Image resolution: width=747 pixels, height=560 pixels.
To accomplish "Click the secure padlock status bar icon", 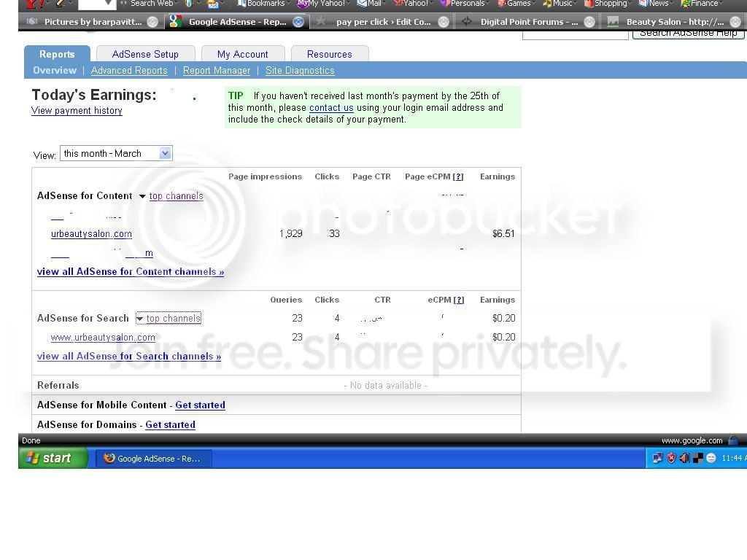I will coord(734,440).
